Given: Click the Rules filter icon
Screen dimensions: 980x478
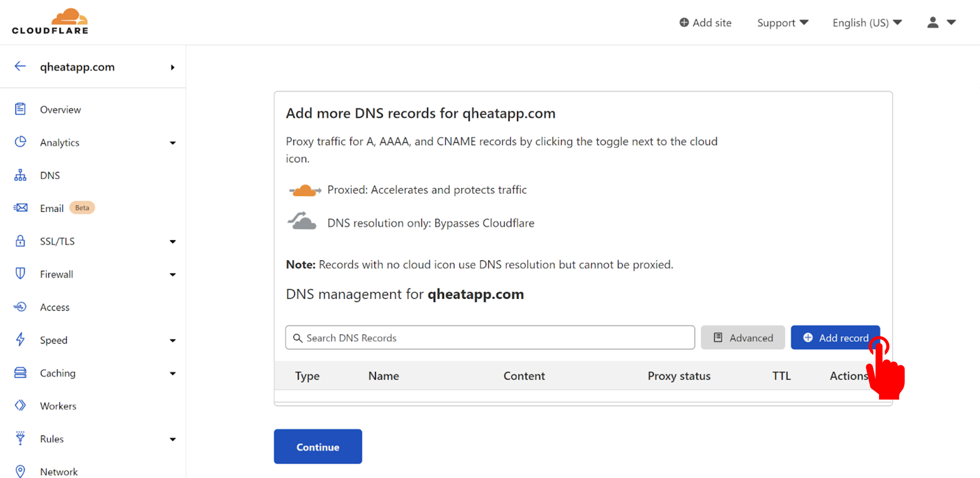Looking at the screenshot, I should [x=20, y=438].
